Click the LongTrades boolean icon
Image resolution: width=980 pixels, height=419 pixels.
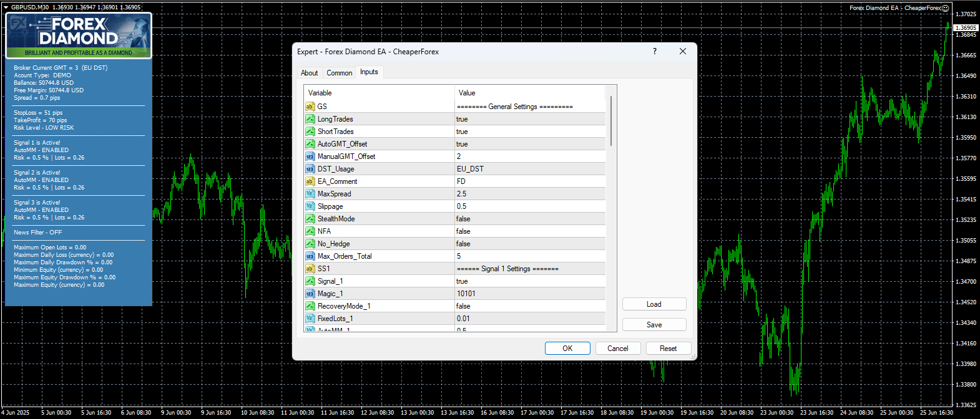tap(310, 119)
